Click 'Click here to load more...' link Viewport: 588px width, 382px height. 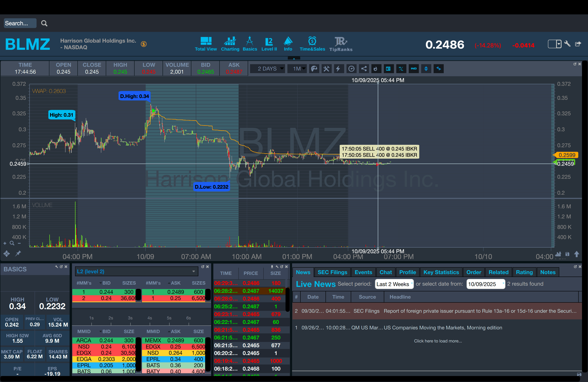pos(438,341)
